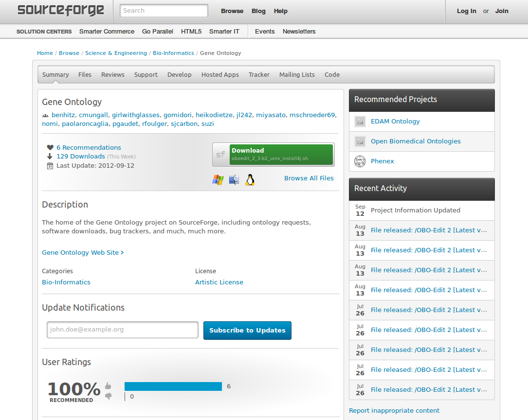
Task: Click the blue recommended ratings bar
Action: [x=173, y=386]
